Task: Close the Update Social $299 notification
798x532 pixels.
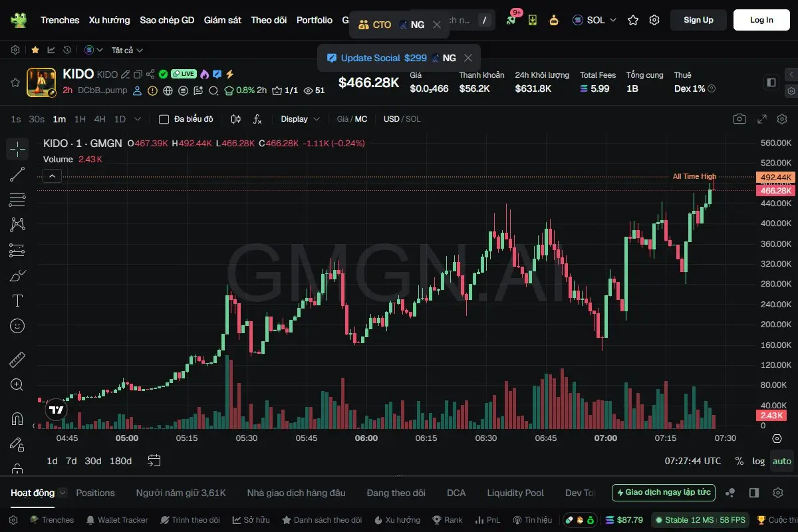Action: coord(468,58)
